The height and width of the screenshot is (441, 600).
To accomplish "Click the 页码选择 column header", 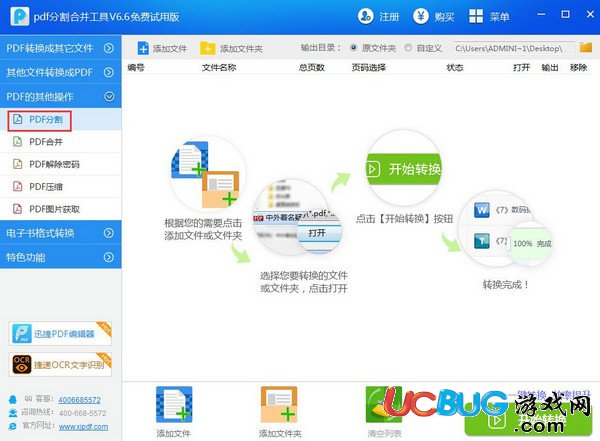I will 368,67.
